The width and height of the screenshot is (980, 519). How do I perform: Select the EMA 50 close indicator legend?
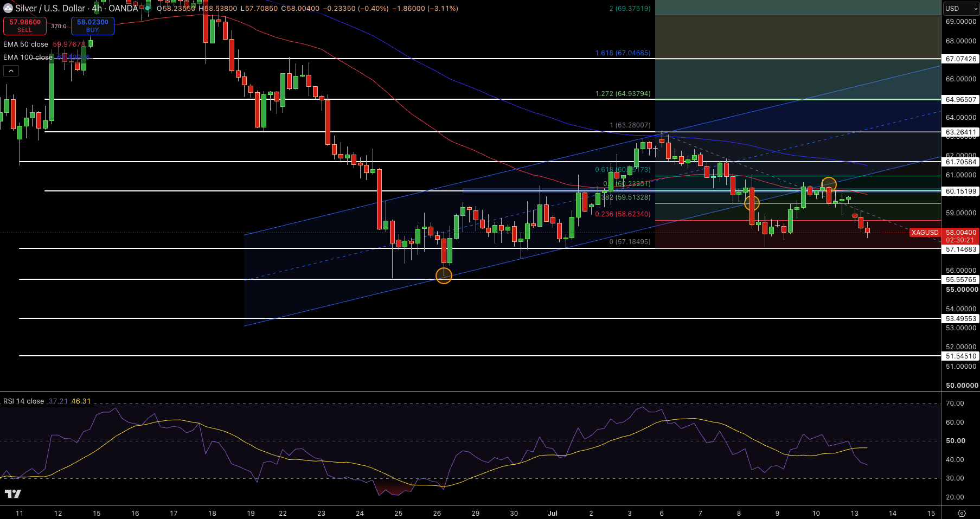pyautogui.click(x=25, y=44)
